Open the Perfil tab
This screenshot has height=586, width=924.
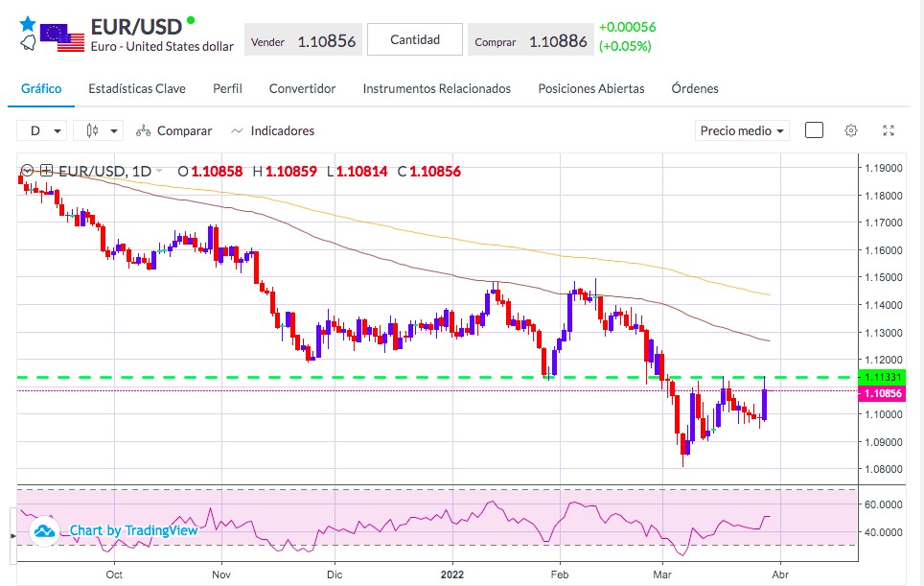tap(227, 88)
